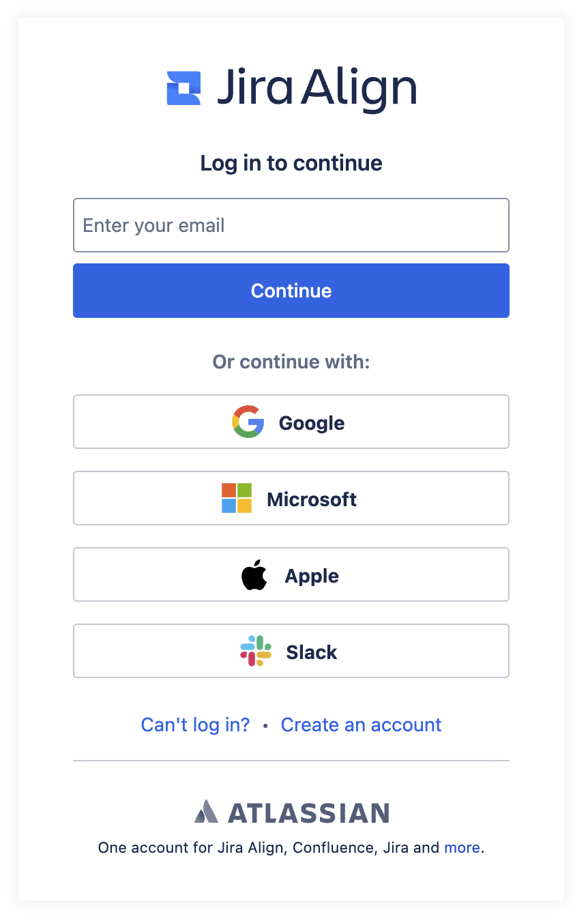This screenshot has height=921, width=588.
Task: Click the blue Continue button
Action: pyautogui.click(x=291, y=291)
